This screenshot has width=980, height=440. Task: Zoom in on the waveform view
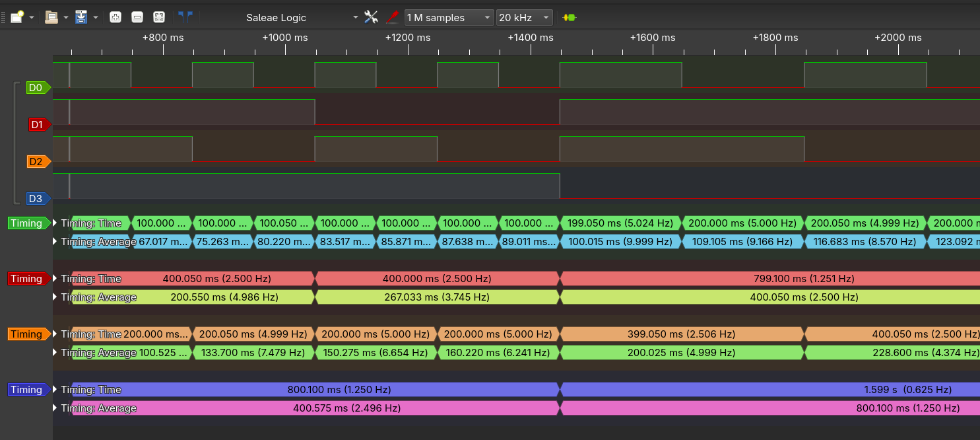click(115, 17)
